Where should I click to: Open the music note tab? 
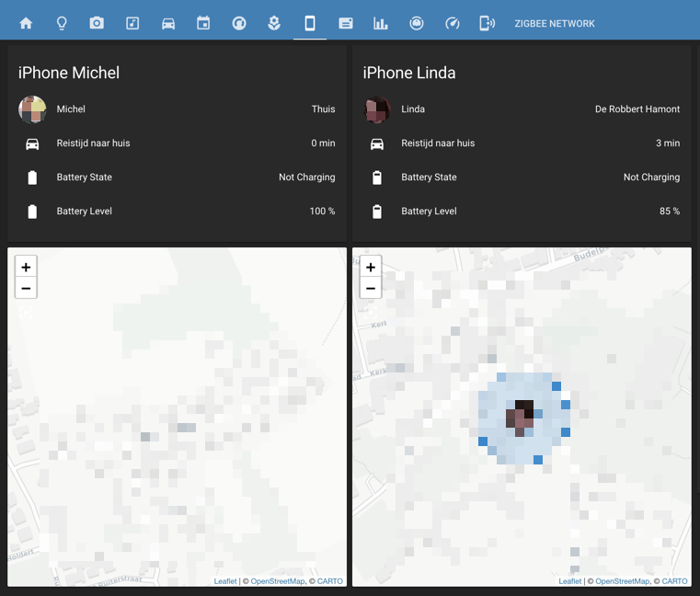click(x=132, y=23)
